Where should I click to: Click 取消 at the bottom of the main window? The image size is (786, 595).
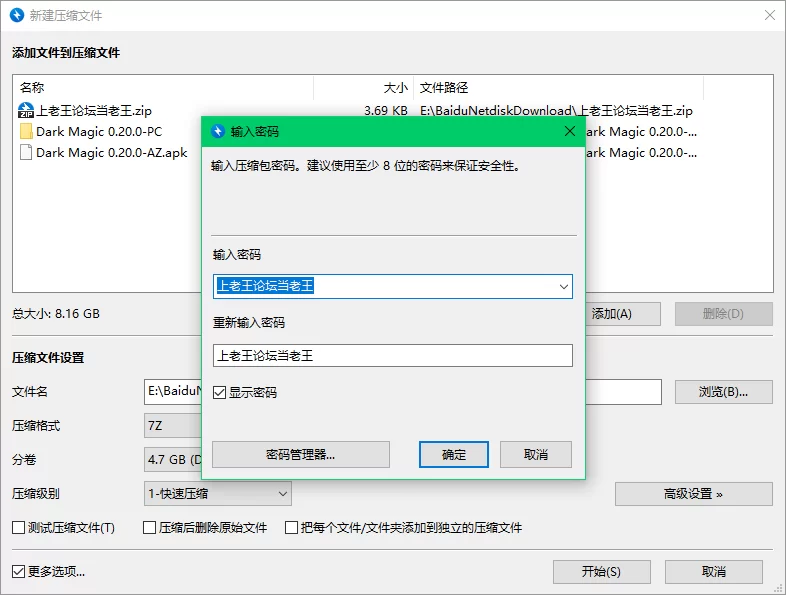click(714, 572)
